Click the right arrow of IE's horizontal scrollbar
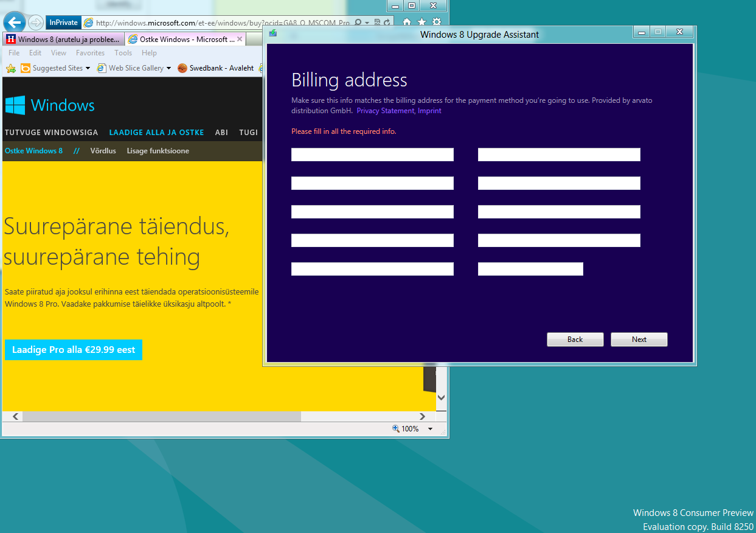The width and height of the screenshot is (756, 533). click(x=423, y=417)
